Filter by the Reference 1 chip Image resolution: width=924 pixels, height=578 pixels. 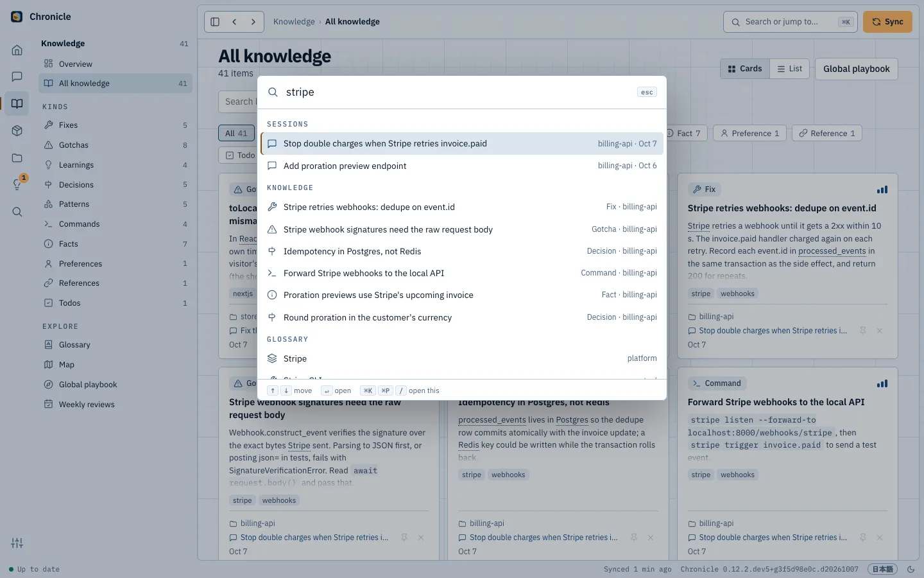click(826, 134)
